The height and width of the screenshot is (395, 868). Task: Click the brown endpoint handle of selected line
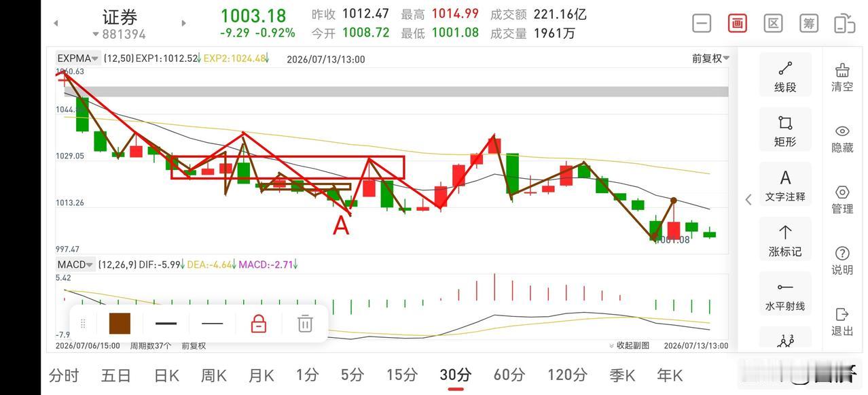[673, 201]
